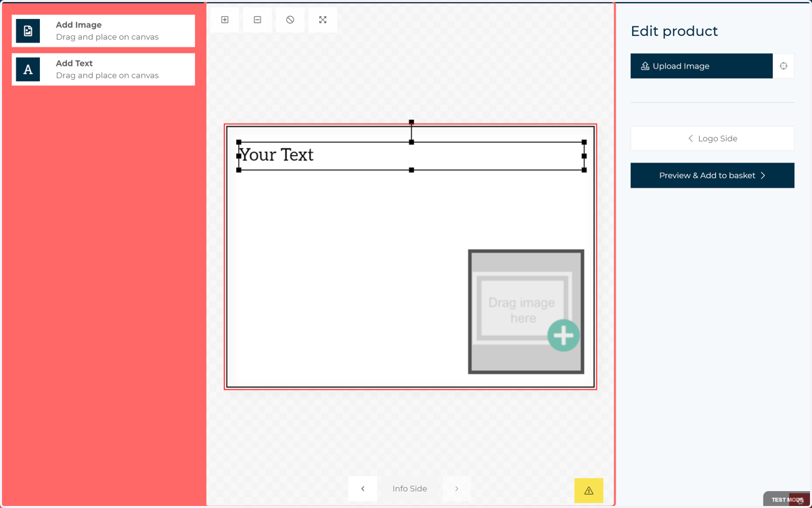Click the Upload Image button
812x508 pixels.
pos(702,66)
